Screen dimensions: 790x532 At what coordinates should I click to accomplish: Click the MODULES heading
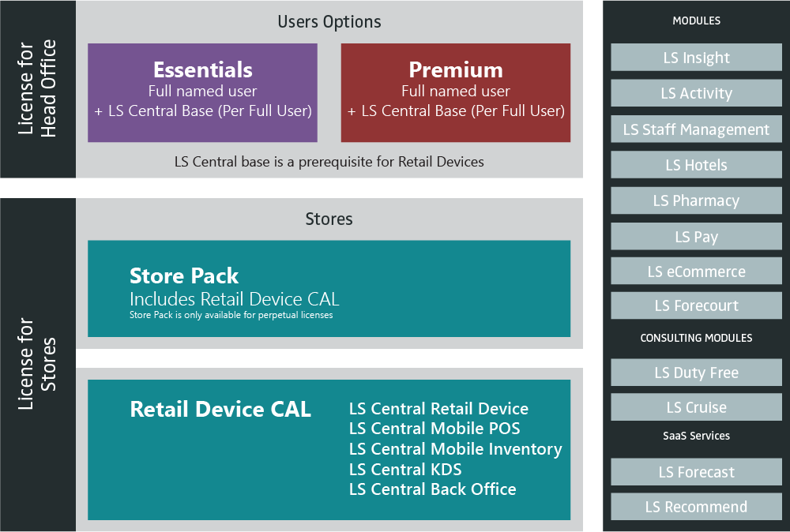coord(696,21)
